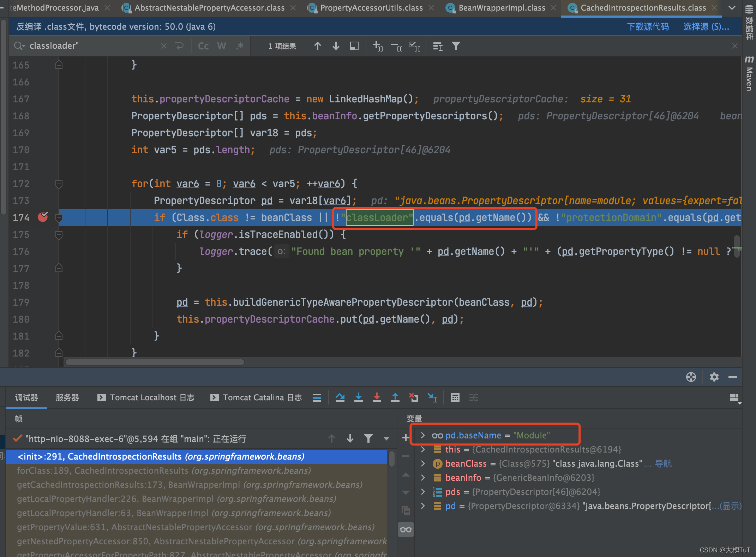756x557 pixels.
Task: Go to next search occurrence arrow
Action: pos(336,46)
